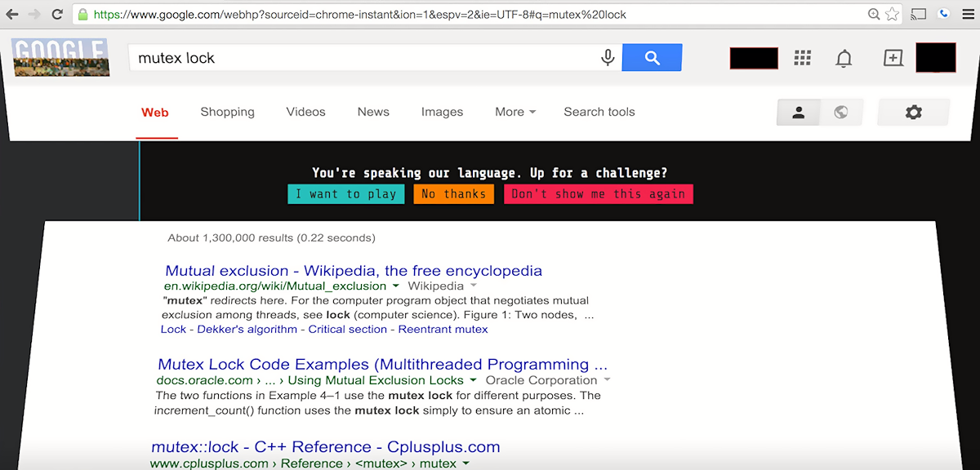Reload the page with browser refresh icon

tap(57, 14)
